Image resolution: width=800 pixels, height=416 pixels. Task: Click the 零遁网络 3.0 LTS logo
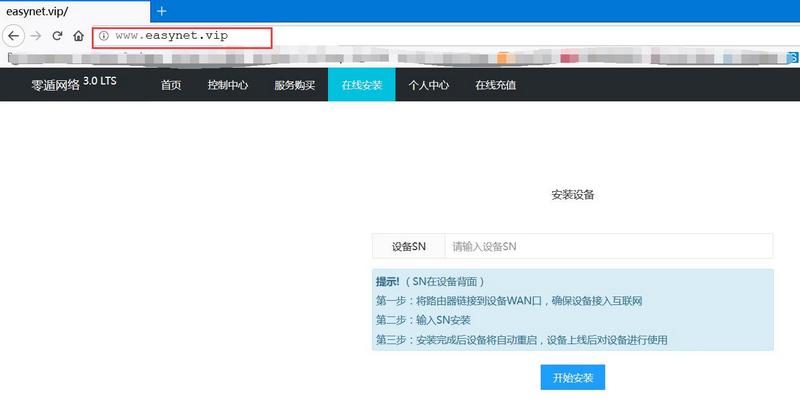pyautogui.click(x=73, y=84)
